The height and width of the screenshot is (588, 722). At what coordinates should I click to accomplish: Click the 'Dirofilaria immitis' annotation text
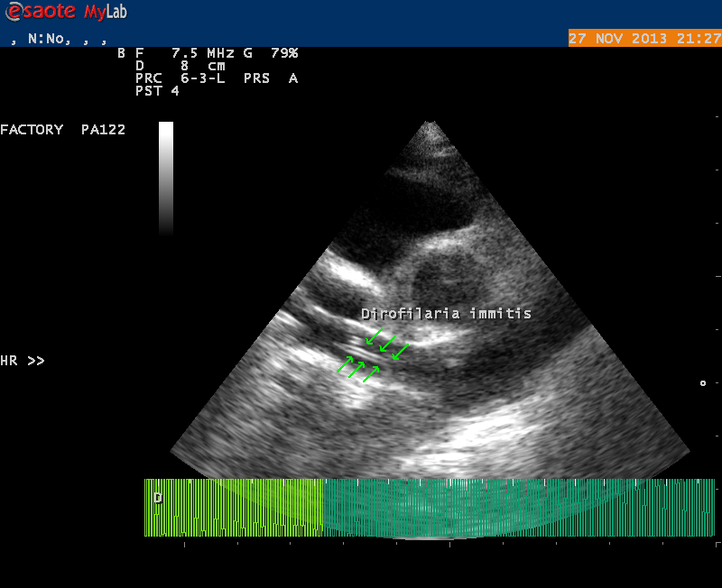[x=446, y=314]
